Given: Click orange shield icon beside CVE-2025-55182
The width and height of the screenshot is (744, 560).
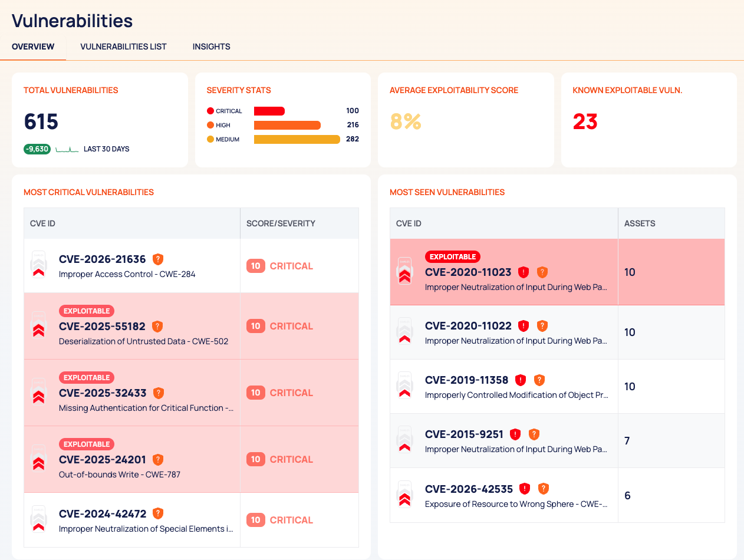Looking at the screenshot, I should [x=157, y=326].
